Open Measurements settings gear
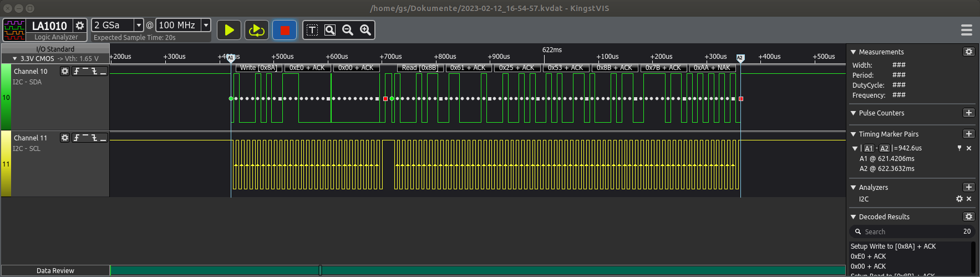Image resolution: width=980 pixels, height=277 pixels. pyautogui.click(x=969, y=52)
